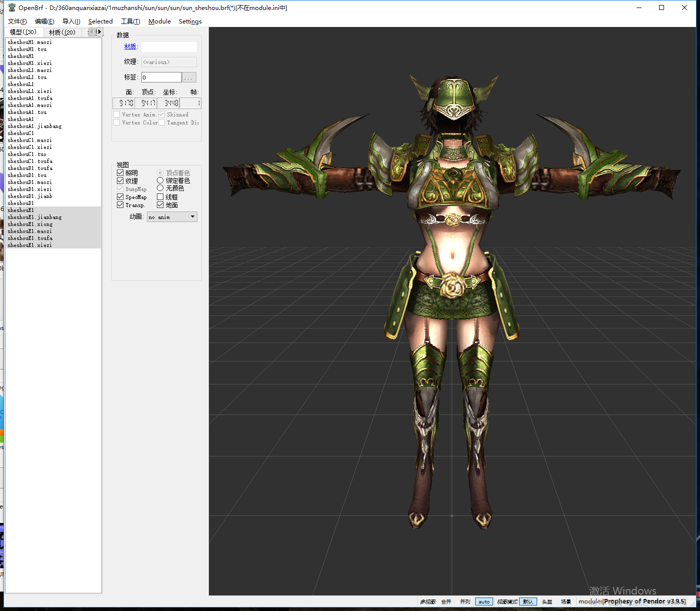The height and width of the screenshot is (611, 700).
Task: Toggle the SpecMap checkbox
Action: [x=120, y=197]
